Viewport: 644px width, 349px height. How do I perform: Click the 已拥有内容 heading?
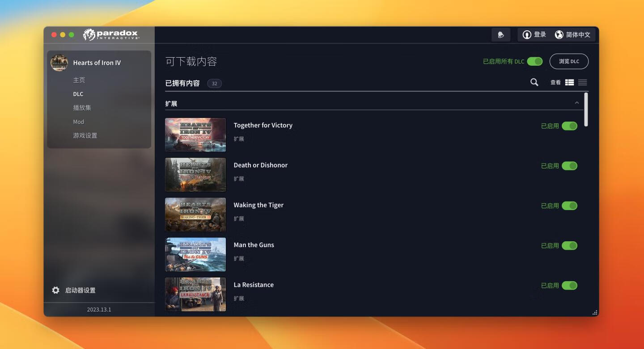pos(182,83)
